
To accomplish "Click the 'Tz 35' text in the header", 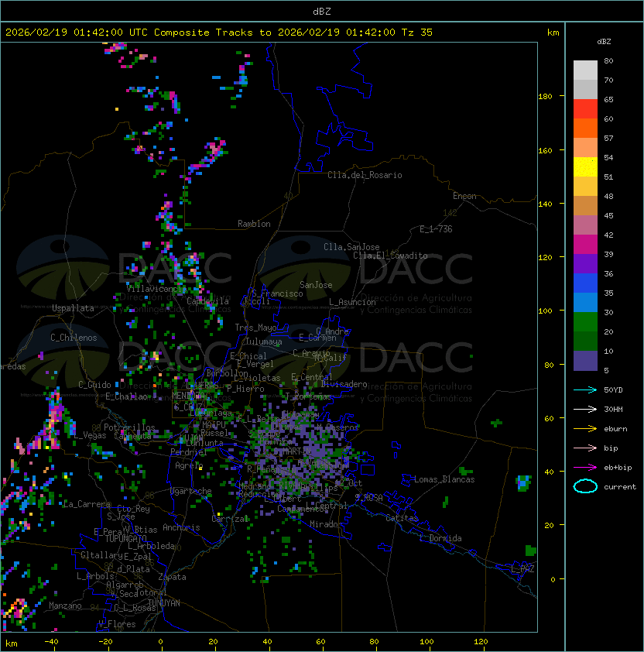I will [x=417, y=33].
